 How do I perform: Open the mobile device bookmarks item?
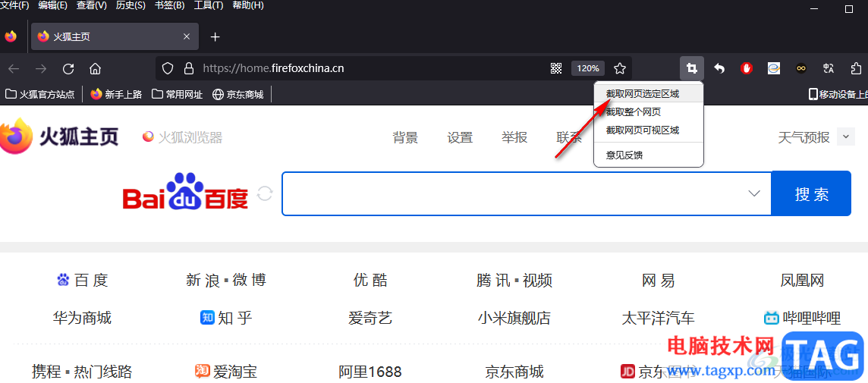838,94
